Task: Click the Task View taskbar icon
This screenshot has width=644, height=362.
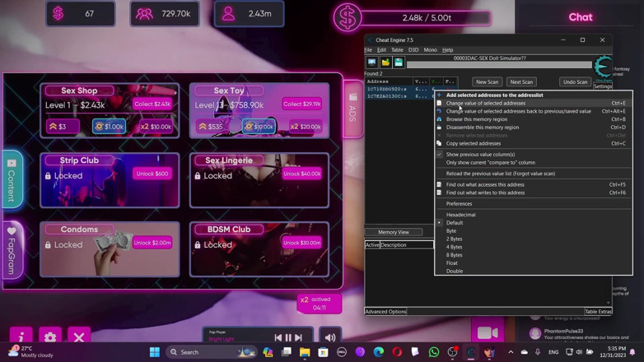Action: (x=287, y=352)
